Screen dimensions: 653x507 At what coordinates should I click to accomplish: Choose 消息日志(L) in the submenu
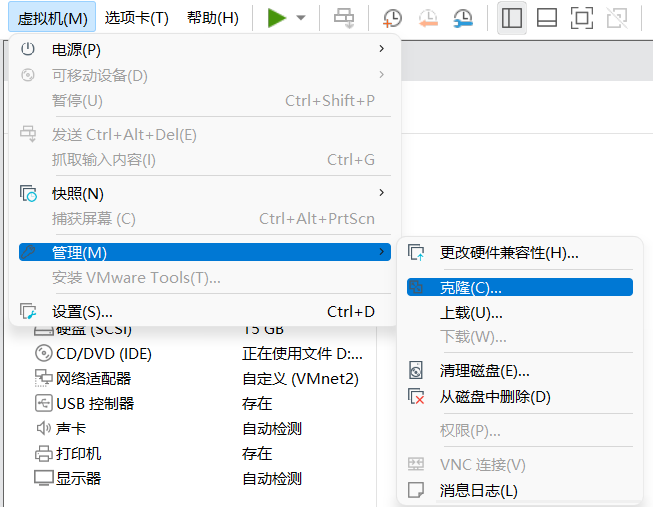[x=520, y=491]
